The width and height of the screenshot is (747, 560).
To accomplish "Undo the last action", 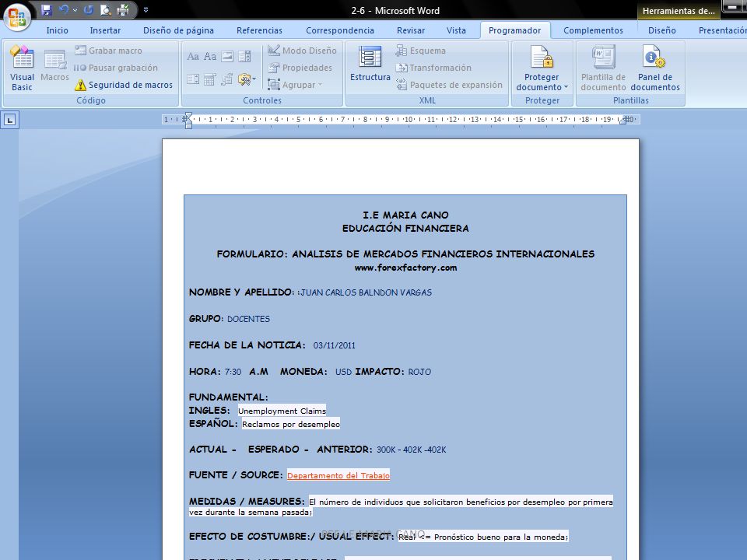I will tap(64, 9).
